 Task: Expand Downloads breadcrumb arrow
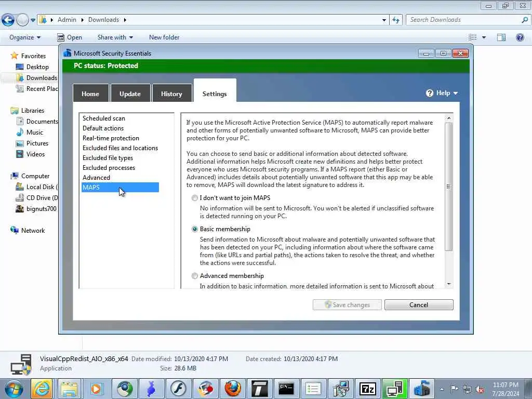(x=125, y=20)
